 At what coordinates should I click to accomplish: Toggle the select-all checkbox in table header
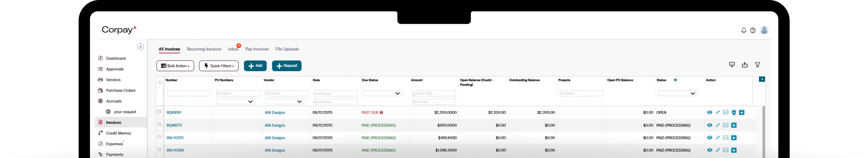click(x=160, y=83)
